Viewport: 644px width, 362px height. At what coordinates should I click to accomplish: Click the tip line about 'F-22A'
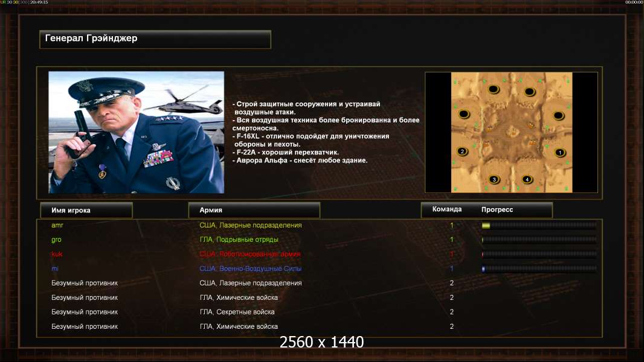(285, 152)
